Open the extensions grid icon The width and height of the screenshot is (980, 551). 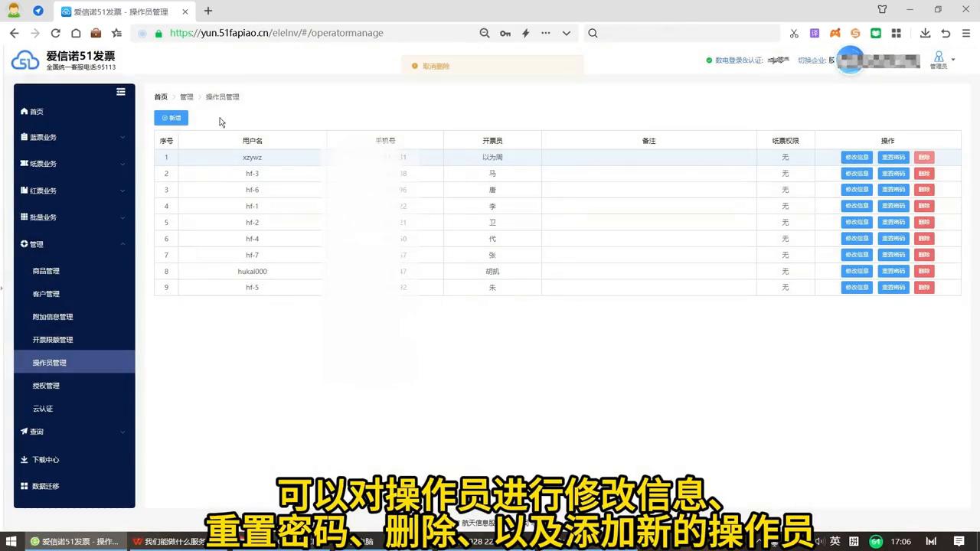[896, 33]
